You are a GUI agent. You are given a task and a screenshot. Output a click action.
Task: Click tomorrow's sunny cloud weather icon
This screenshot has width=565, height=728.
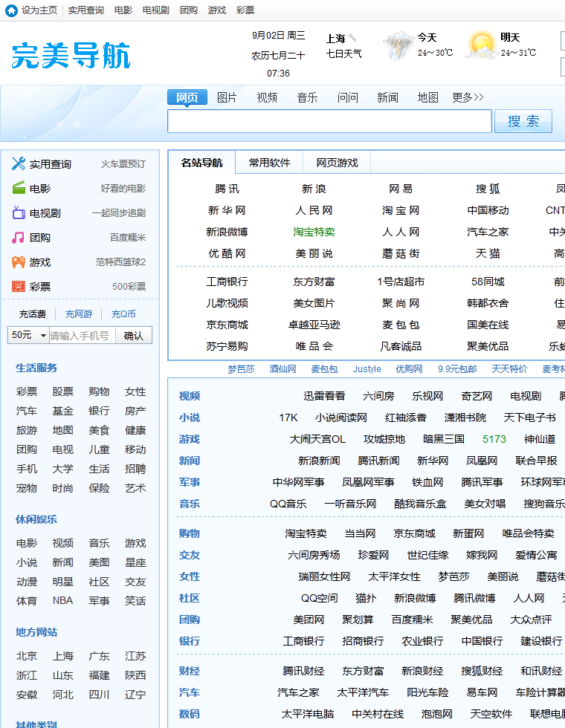click(x=482, y=45)
